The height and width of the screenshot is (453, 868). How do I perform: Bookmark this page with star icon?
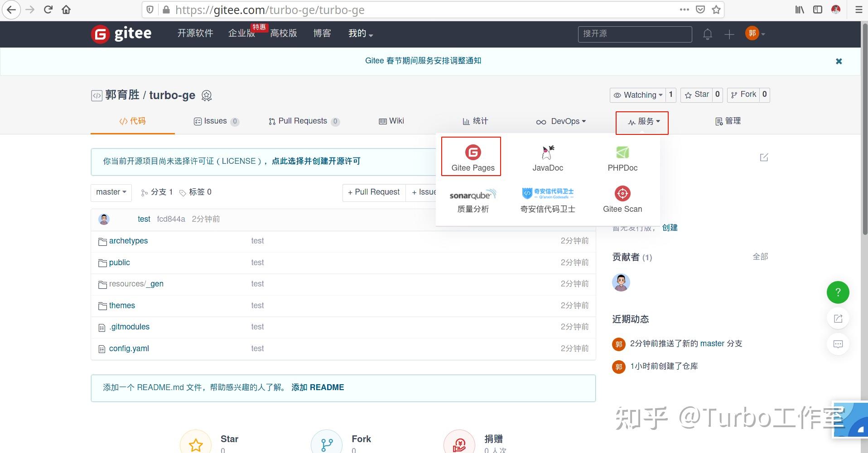click(716, 10)
